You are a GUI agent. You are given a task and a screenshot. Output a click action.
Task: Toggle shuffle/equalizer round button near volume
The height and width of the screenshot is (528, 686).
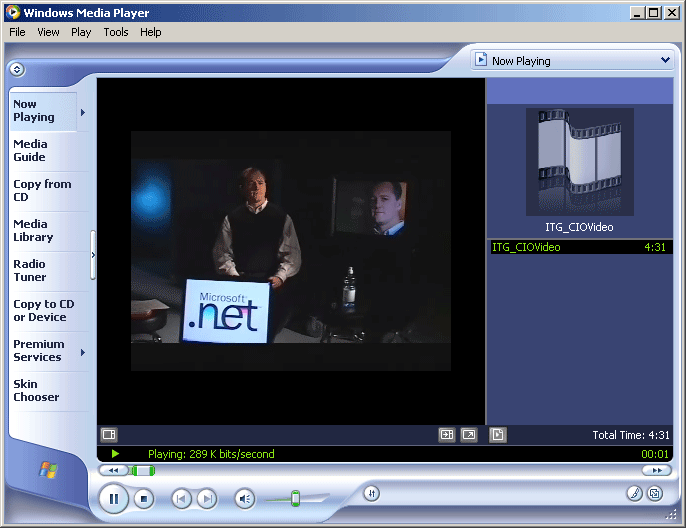[x=371, y=494]
